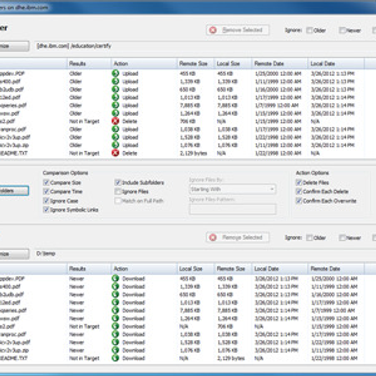This screenshot has height=376, width=376.
Task: Click the Upload icon in the 1,528 KB row
Action: point(115,137)
